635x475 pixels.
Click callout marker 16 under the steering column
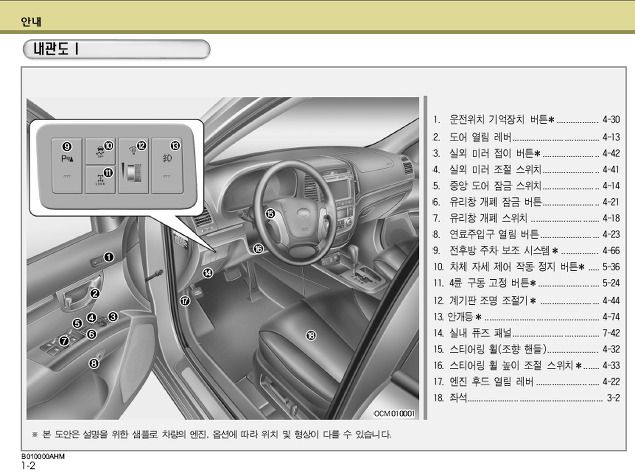coord(258,249)
